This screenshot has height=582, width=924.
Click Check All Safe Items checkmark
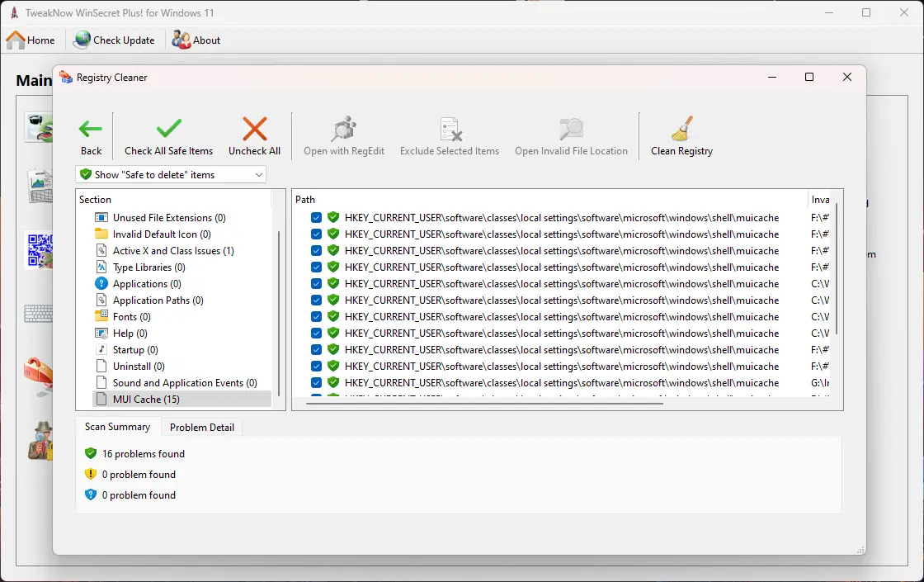click(x=168, y=128)
